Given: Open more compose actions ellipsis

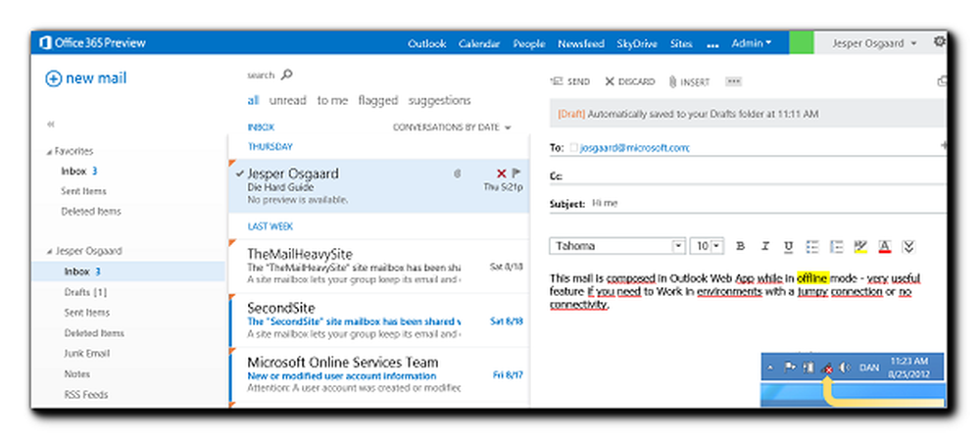Looking at the screenshot, I should point(733,81).
